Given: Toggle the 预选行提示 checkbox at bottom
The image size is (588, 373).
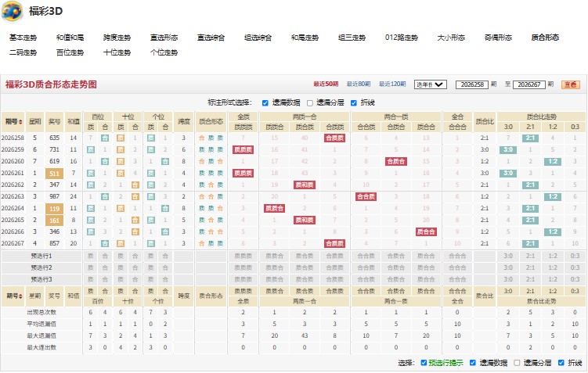Looking at the screenshot, I should (424, 363).
